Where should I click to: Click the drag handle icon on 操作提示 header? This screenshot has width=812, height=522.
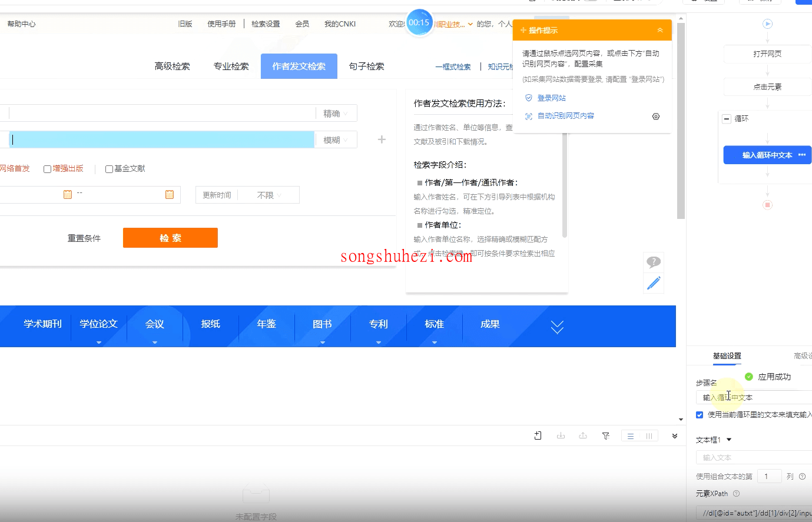tap(523, 30)
